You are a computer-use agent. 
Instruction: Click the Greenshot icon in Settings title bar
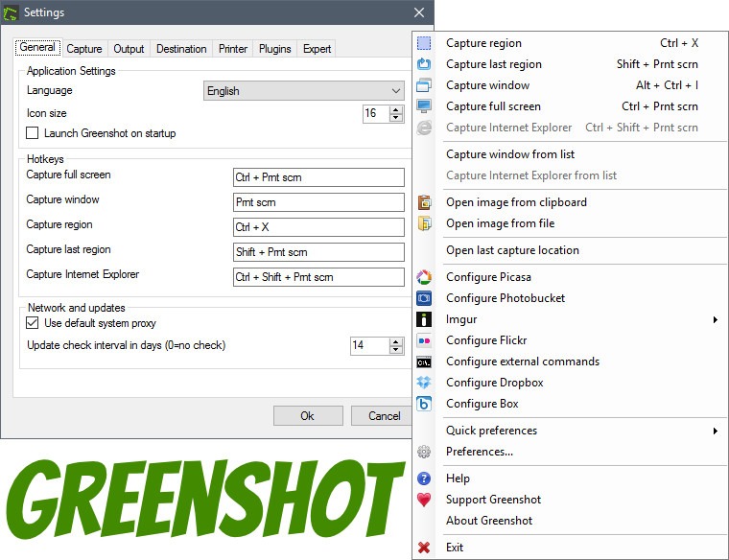click(x=11, y=12)
